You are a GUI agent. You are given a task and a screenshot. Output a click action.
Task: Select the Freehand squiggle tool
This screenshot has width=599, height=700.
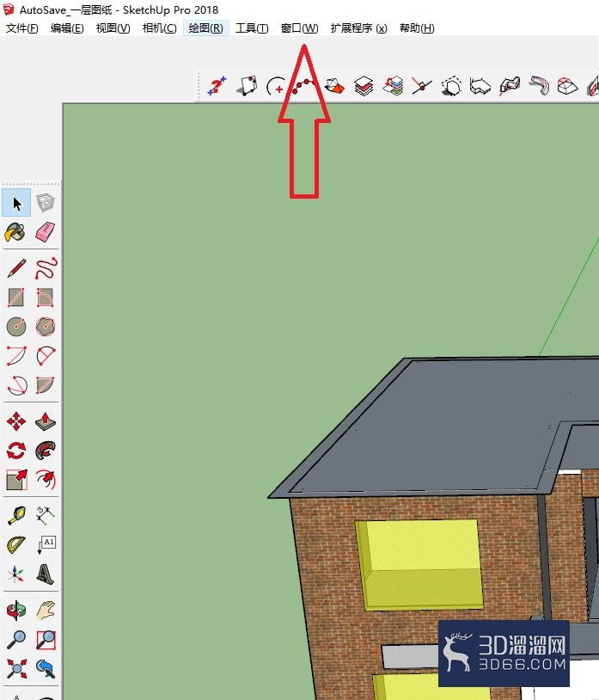[46, 268]
